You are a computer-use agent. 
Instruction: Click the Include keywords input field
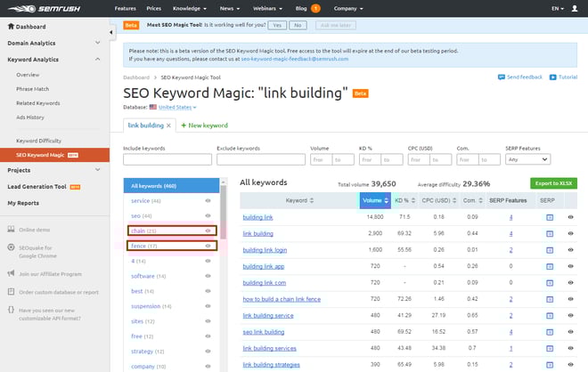[x=167, y=159]
